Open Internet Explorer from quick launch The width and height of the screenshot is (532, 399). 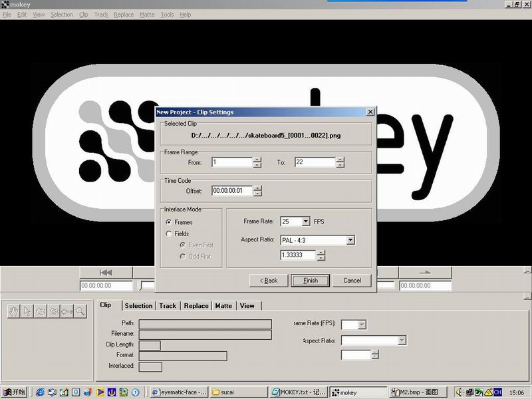[40, 392]
